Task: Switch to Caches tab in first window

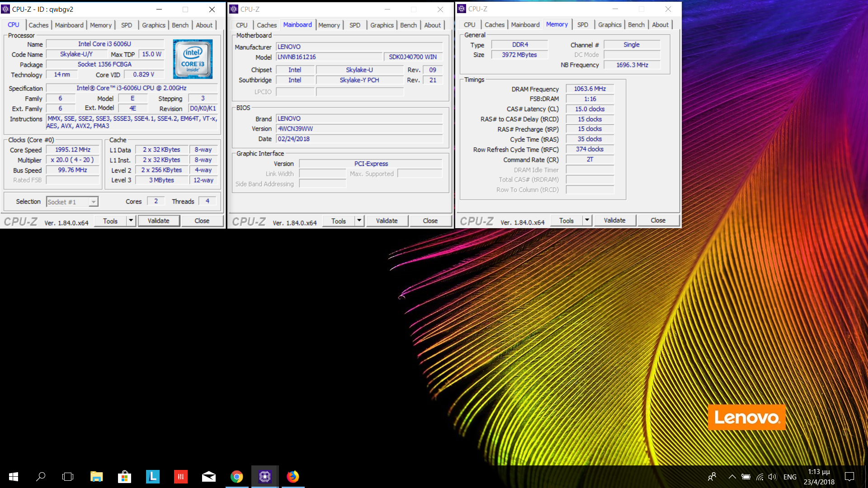Action: coord(38,25)
